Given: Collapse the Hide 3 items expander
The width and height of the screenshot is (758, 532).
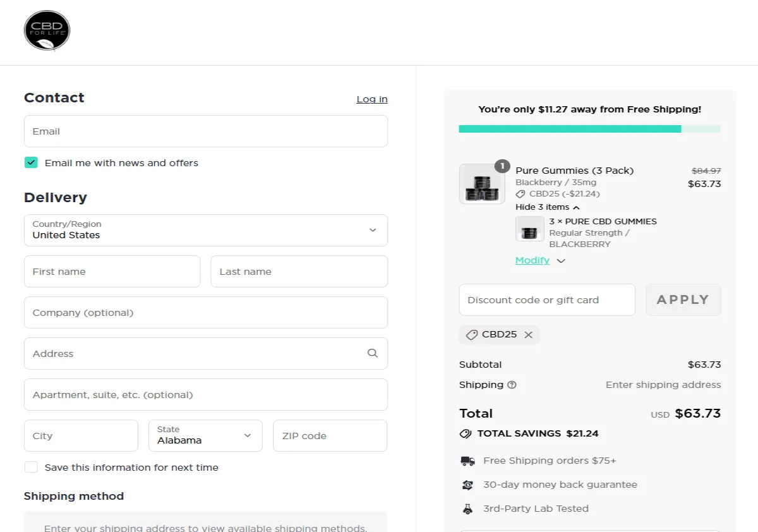Looking at the screenshot, I should click(547, 207).
